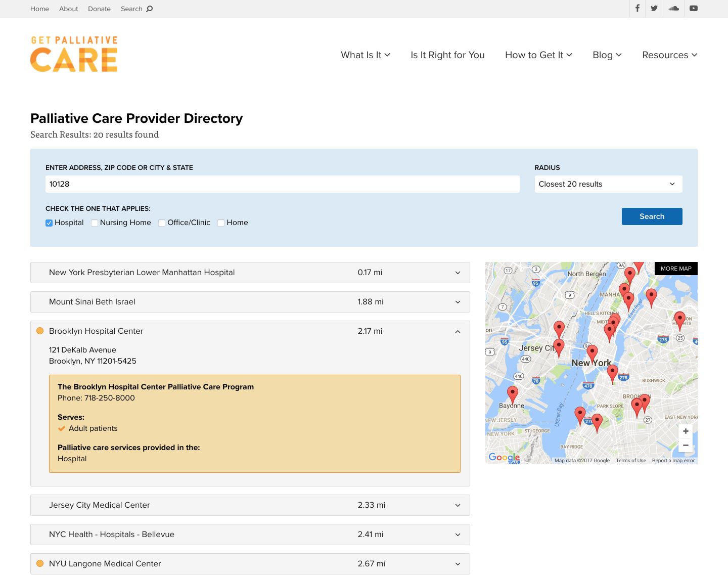Click the map pin over New York label

pyautogui.click(x=593, y=353)
